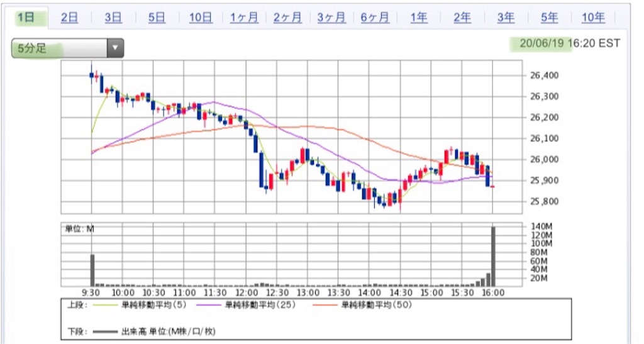Click the 16:00 time axis label
The image size is (644, 344).
(x=493, y=292)
